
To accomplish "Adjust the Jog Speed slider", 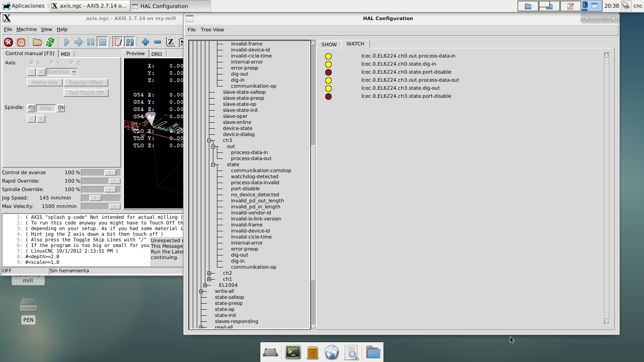I will [101, 198].
